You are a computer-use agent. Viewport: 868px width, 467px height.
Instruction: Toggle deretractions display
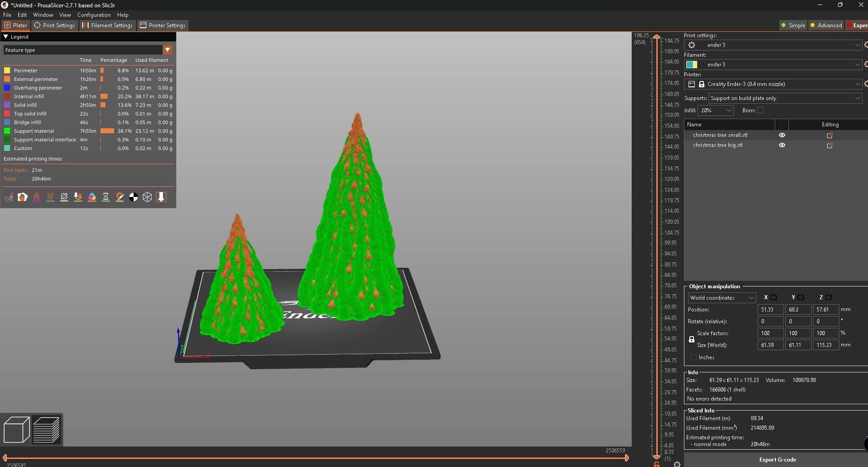[50, 197]
